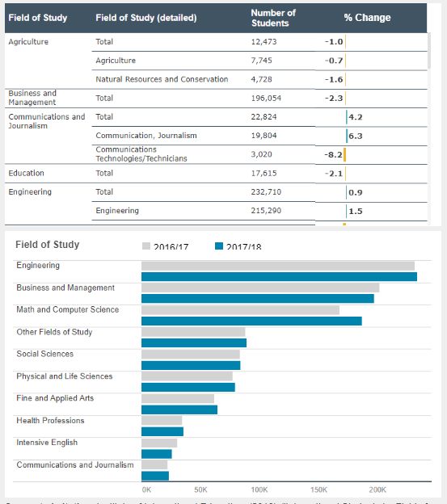Click Business and Management field label
447x504 pixels.
(x=32, y=98)
